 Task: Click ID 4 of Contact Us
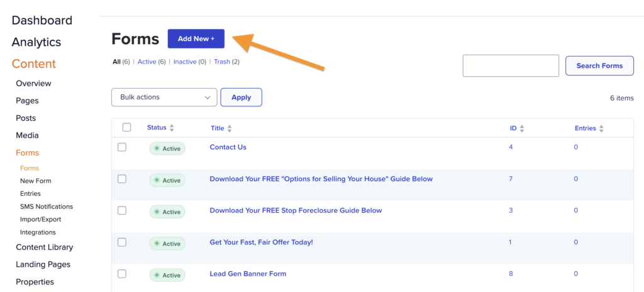point(511,147)
